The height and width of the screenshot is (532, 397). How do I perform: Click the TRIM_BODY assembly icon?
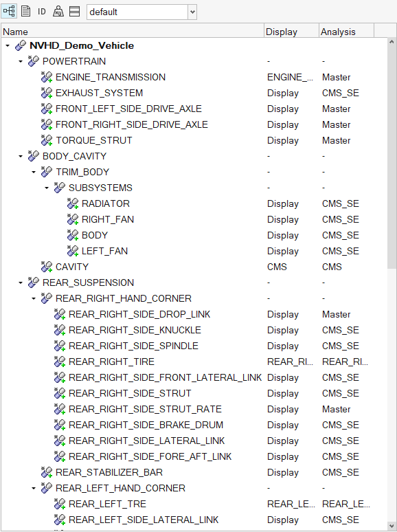click(x=47, y=172)
